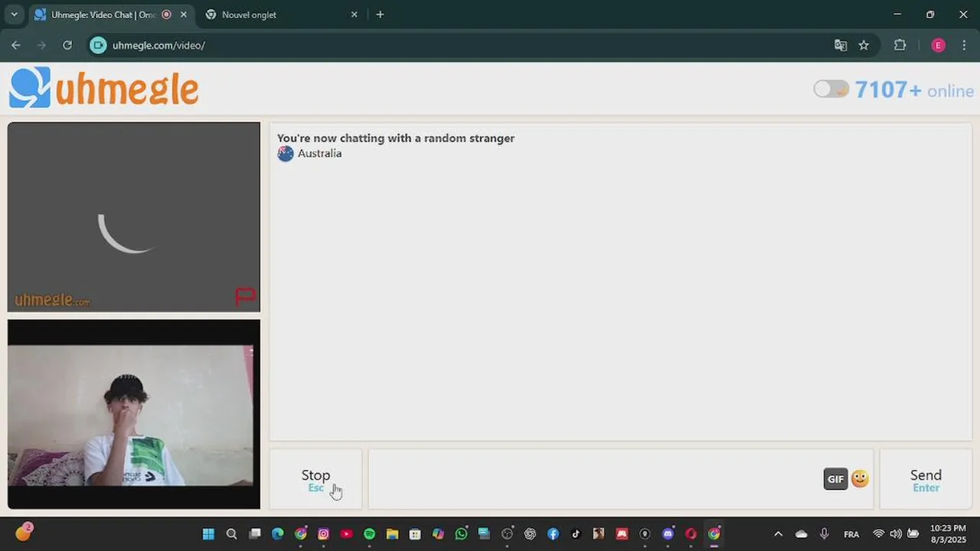
Task: Click the 7107+ online counter
Action: (914, 90)
